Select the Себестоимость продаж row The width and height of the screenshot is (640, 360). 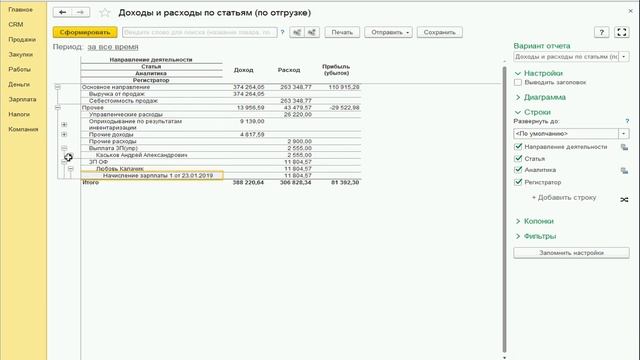[x=123, y=101]
